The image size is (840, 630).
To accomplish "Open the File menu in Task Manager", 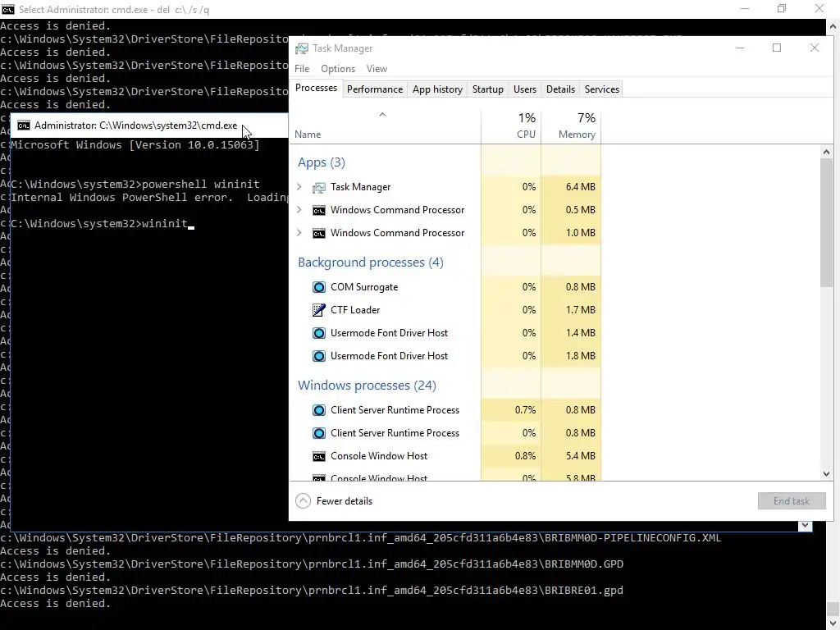I will pyautogui.click(x=302, y=69).
